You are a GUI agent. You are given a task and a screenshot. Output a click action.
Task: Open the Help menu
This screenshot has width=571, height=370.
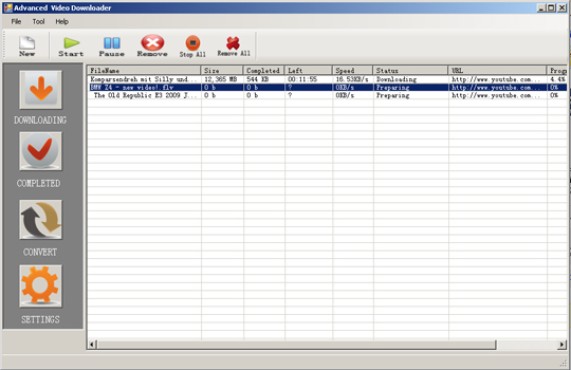click(62, 21)
